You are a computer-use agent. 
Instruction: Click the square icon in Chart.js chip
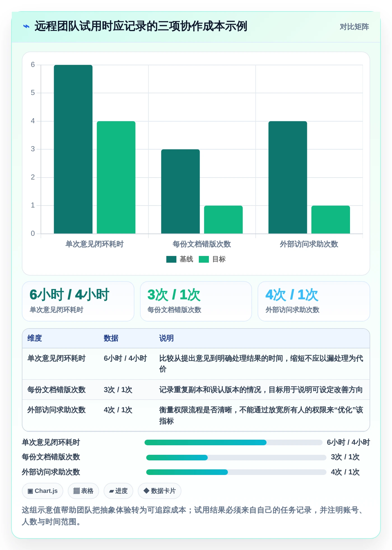30,491
